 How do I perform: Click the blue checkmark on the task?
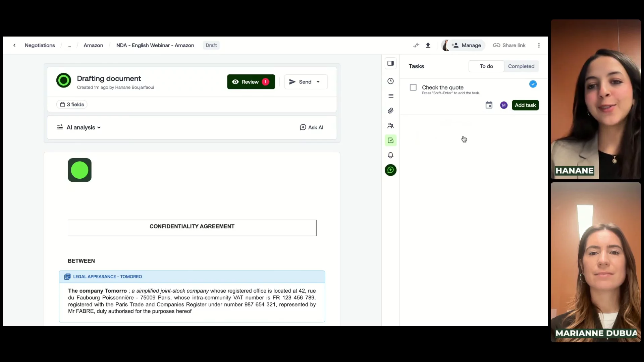click(x=533, y=84)
